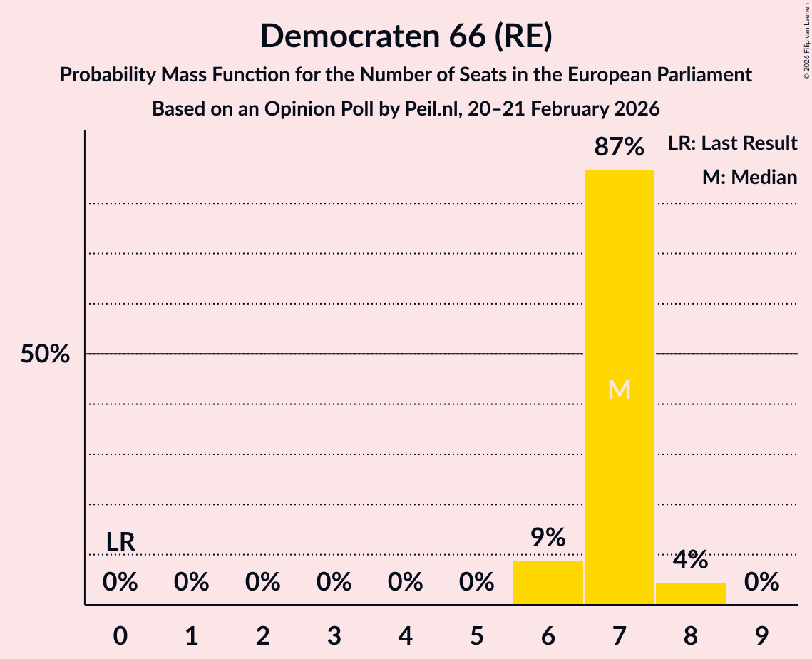The image size is (812, 659).
Task: Click the Peil.nl opinion poll subtitle line
Action: tap(406, 109)
